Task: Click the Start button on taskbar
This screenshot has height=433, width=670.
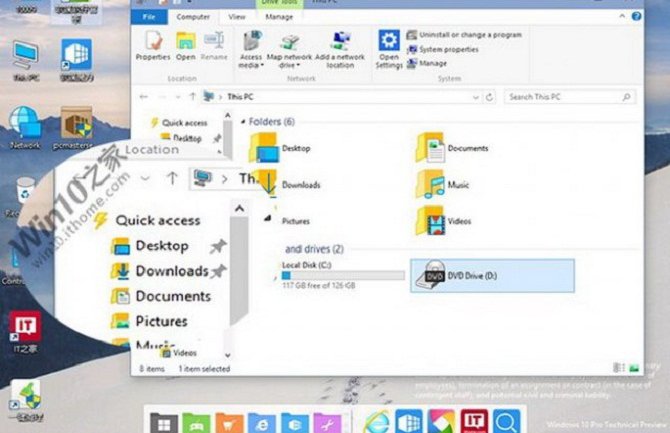Action: [164, 422]
